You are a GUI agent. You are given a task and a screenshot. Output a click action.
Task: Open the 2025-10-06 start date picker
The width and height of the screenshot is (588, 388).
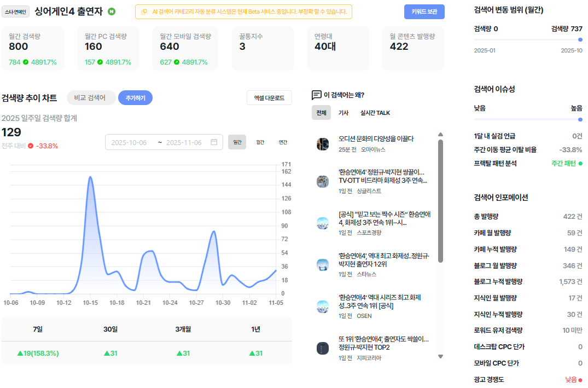point(129,143)
